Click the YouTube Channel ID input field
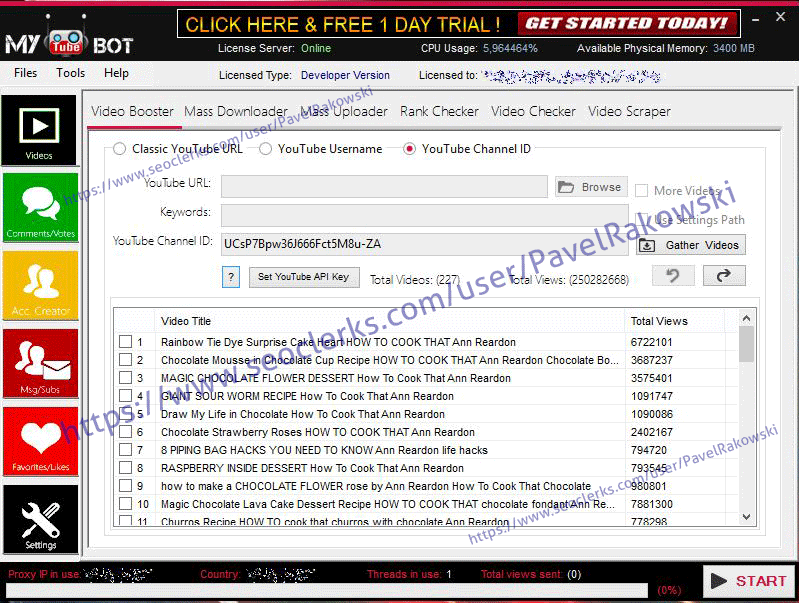Screen dimensions: 799x604 coord(424,244)
